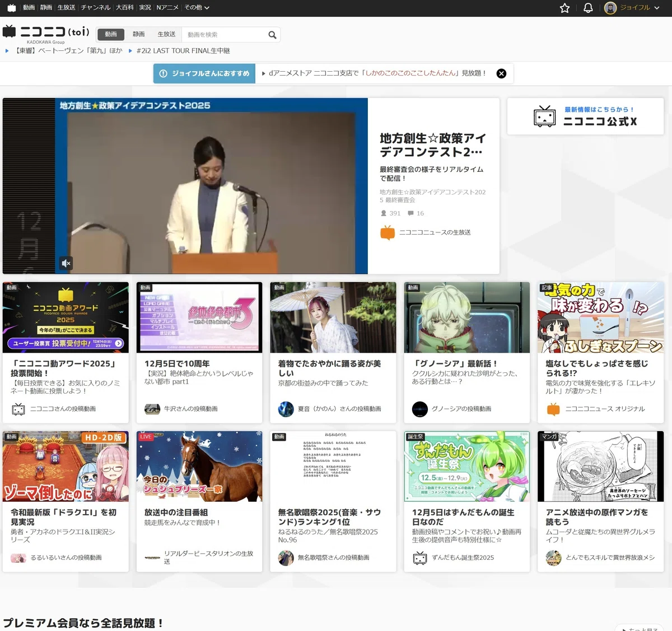
Task: Open favorites star icon
Action: [564, 8]
